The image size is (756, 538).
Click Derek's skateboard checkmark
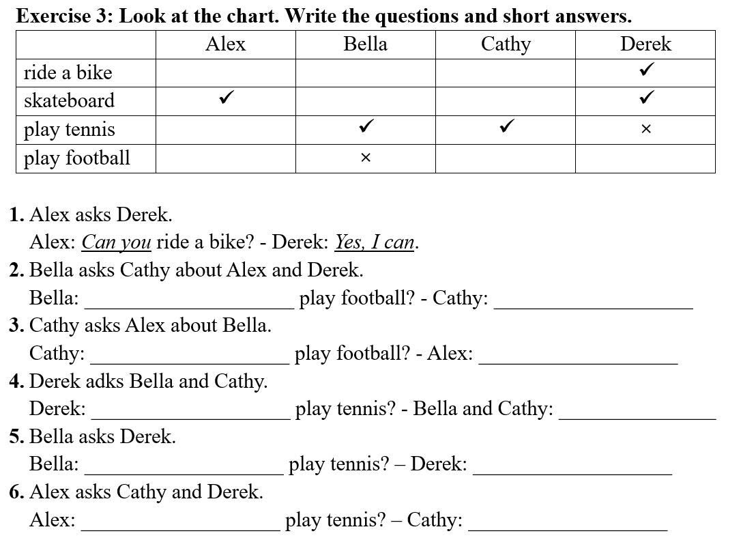(x=646, y=98)
